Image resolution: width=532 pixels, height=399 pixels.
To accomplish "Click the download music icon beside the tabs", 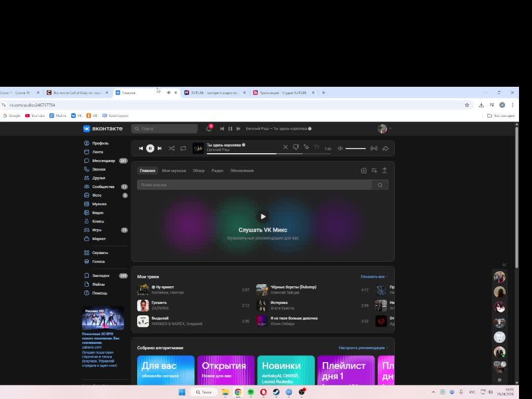I will point(364,170).
